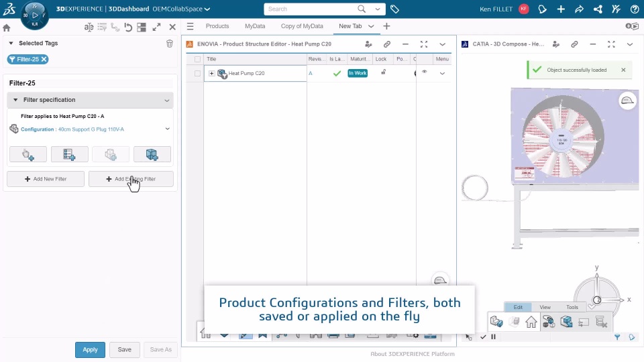Viewport: 644px width, 362px height.
Task: Open the tags icon in top bar
Action: (x=394, y=9)
